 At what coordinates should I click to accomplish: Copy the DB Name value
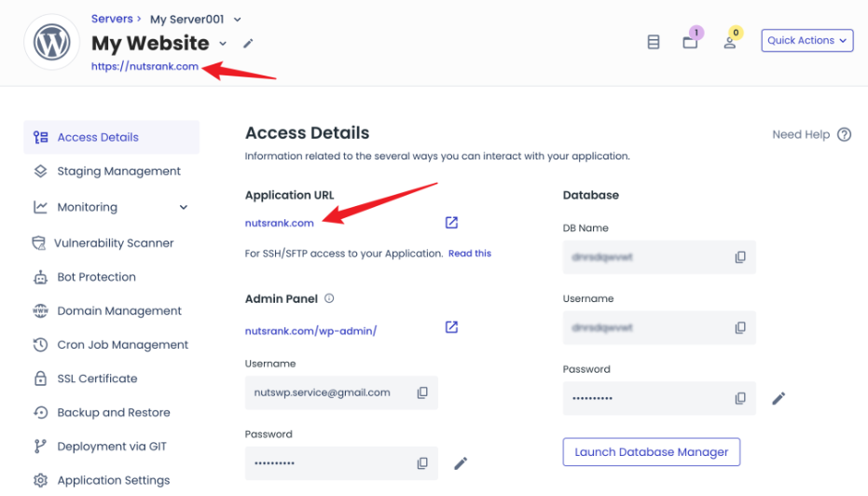[740, 257]
